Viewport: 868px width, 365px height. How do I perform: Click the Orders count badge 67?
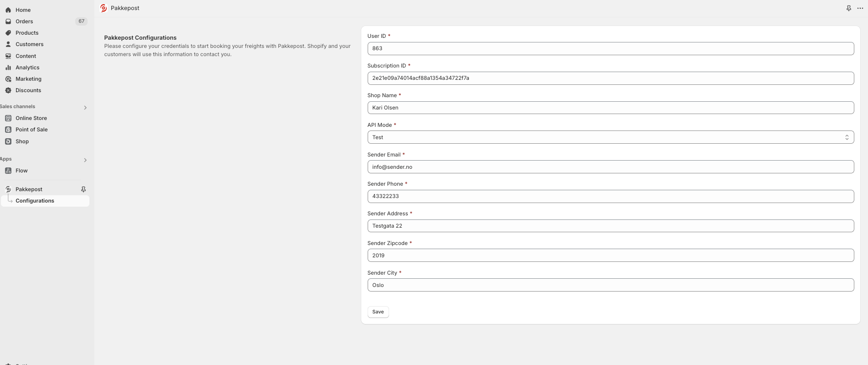pos(81,21)
